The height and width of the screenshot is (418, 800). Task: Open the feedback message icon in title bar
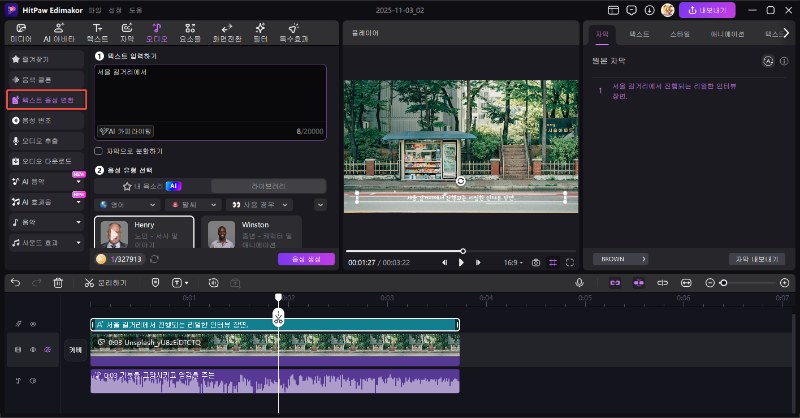(x=632, y=10)
